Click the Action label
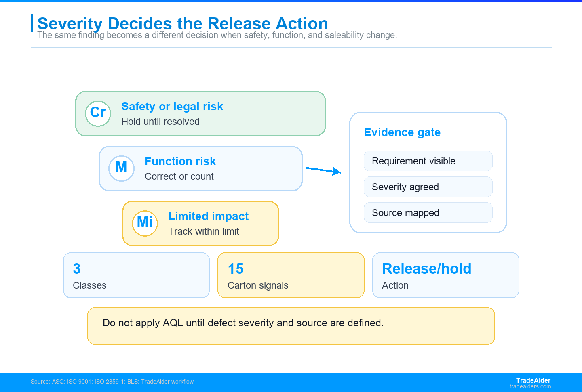The height and width of the screenshot is (392, 582). [395, 285]
